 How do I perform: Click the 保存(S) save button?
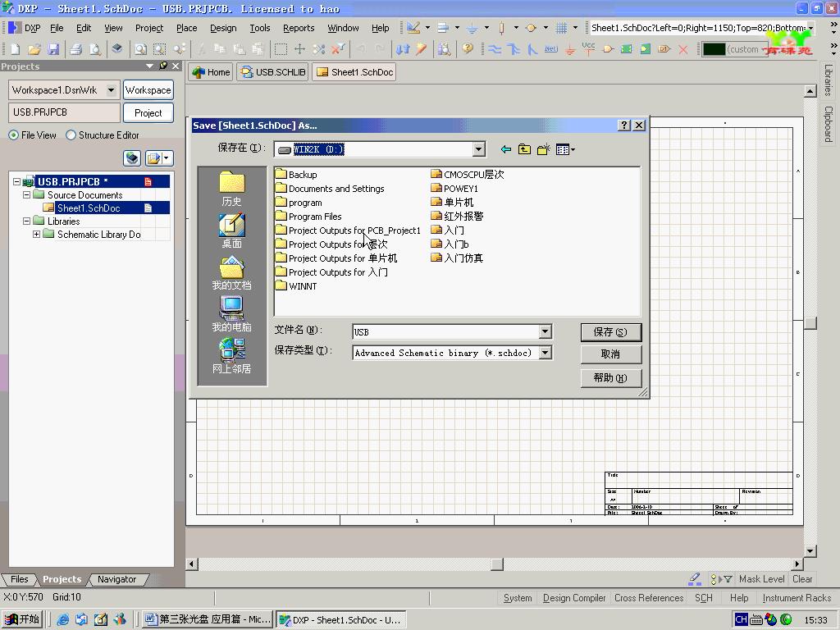610,332
